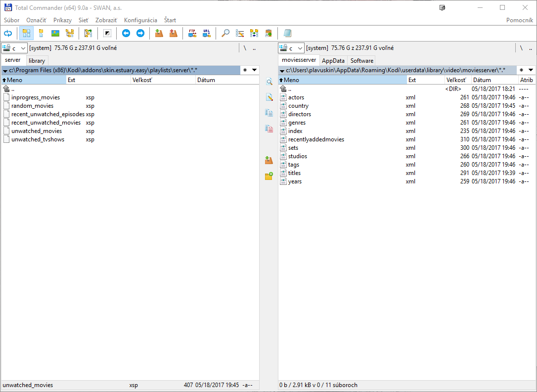Switch to the AppData tab
This screenshot has width=537, height=392.
pyautogui.click(x=333, y=61)
